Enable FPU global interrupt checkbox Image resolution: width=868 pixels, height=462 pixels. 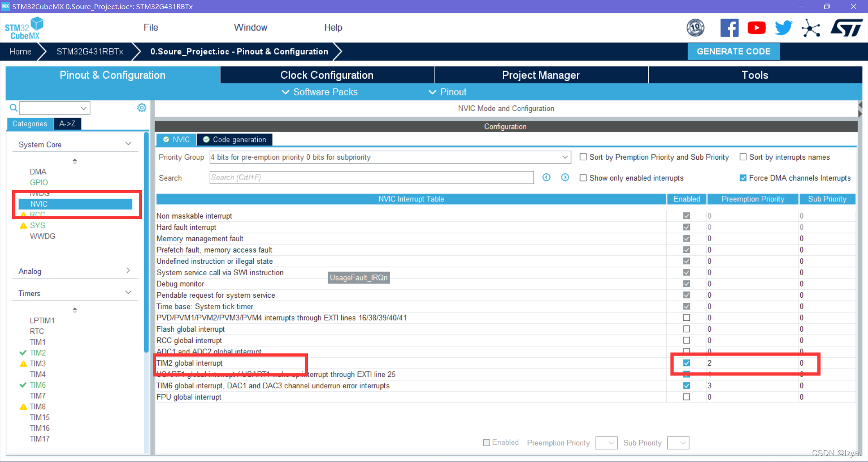click(686, 397)
